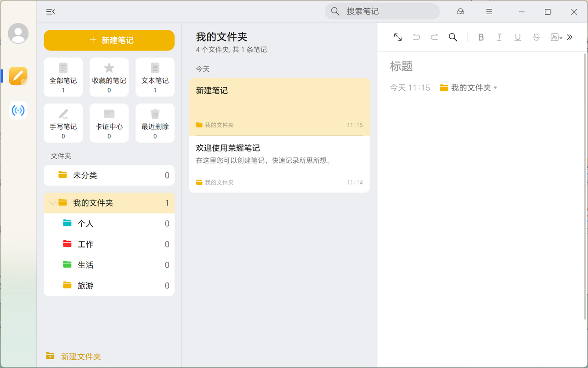588x368 pixels.
Task: Click the undo arrow icon
Action: [416, 37]
